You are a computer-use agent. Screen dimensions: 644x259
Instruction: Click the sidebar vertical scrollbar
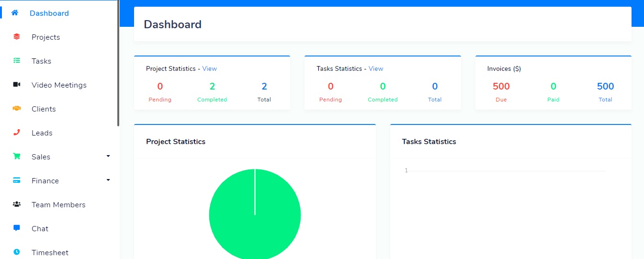[x=118, y=63]
